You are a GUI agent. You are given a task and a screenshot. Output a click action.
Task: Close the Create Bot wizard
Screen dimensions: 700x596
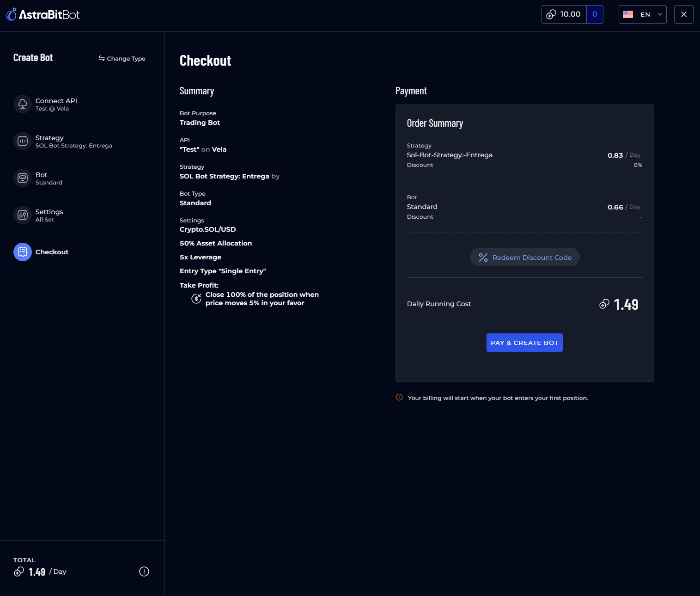coord(683,14)
